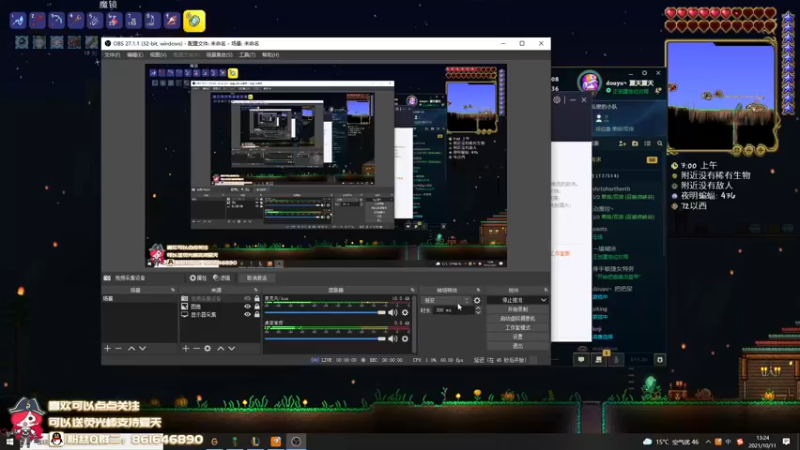Viewport: 800px width, 450px height.
Task: Click the 滤镜 button above the sources
Action: [221, 278]
